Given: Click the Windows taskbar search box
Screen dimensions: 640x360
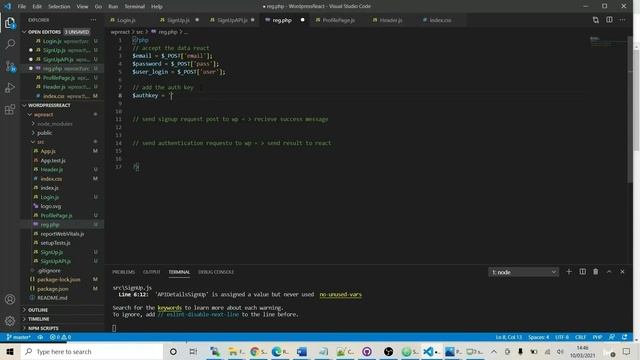Looking at the screenshot, I should pos(92,351).
